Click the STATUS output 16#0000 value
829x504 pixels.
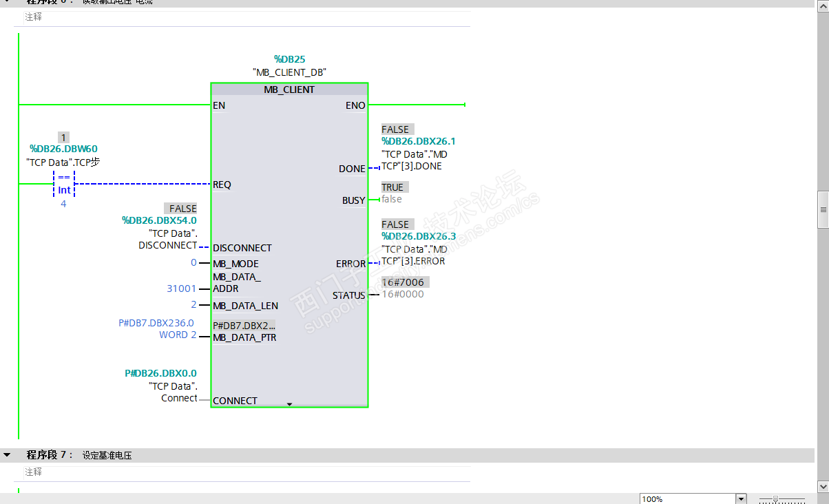click(x=403, y=294)
